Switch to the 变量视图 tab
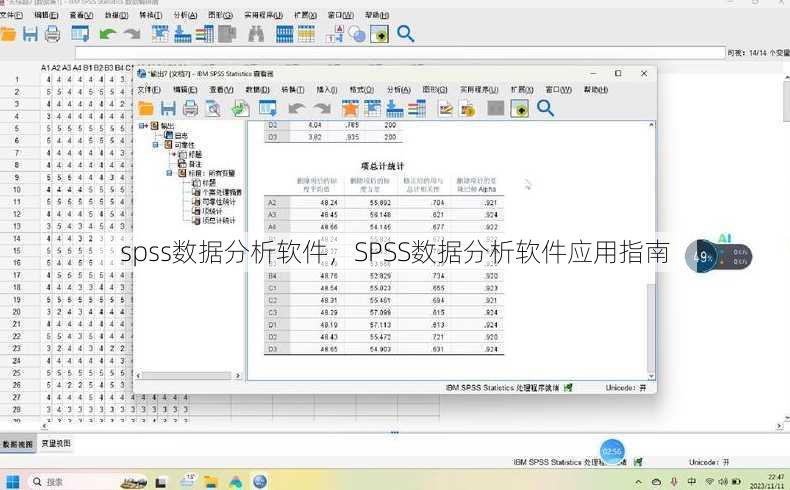The height and width of the screenshot is (490, 790). click(56, 443)
